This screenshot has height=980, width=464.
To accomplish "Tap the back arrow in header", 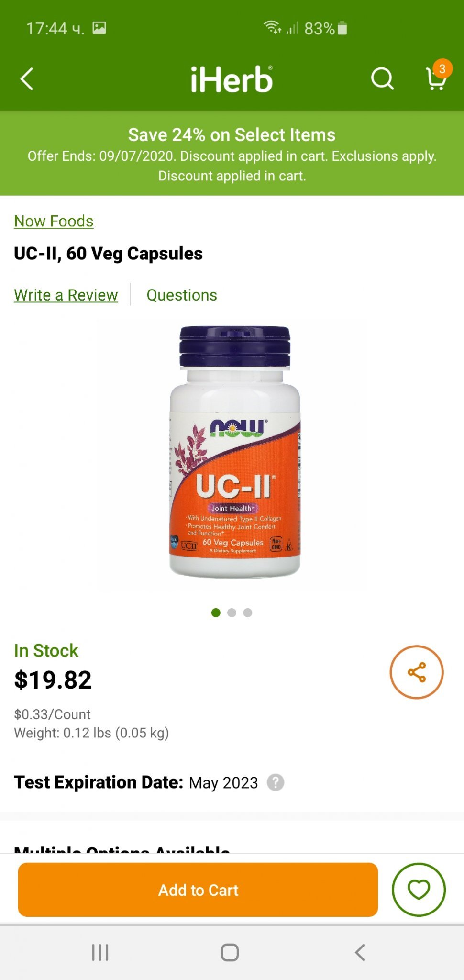I will click(27, 79).
